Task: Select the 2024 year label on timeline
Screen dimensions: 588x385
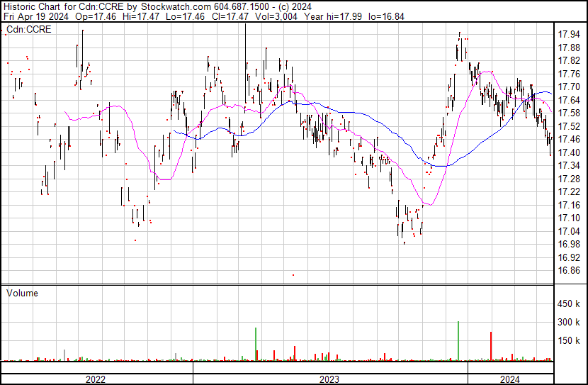Action: 510,379
